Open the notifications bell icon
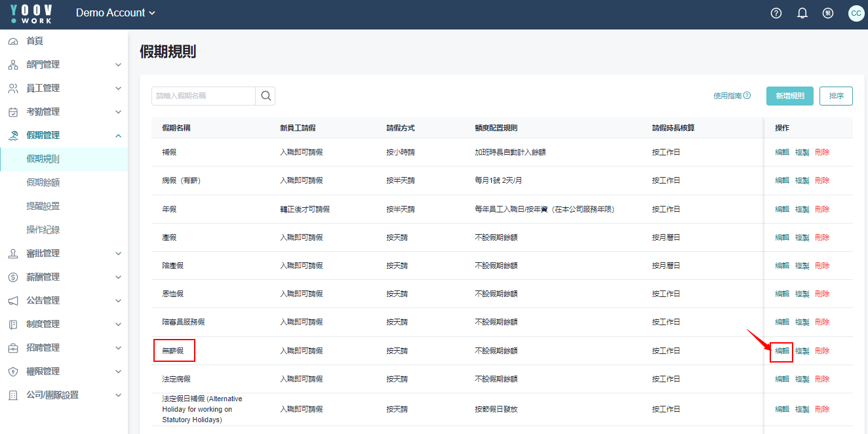868x434 pixels. coord(802,13)
